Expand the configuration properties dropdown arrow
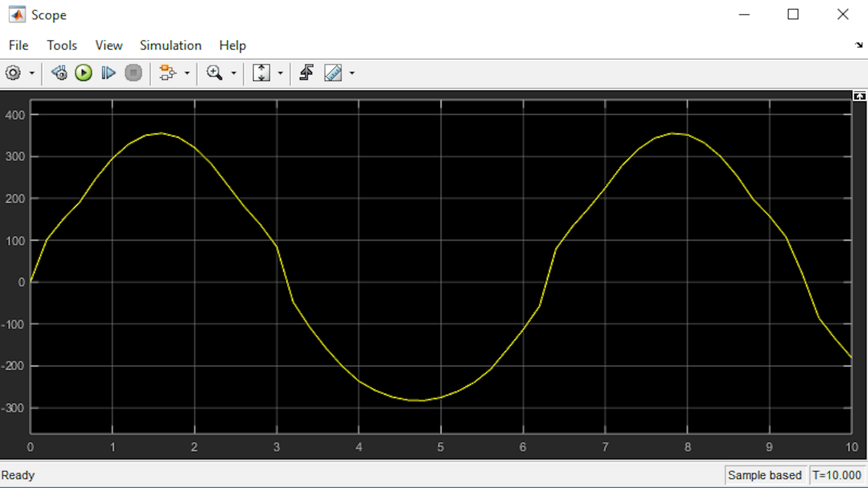This screenshot has width=868, height=488. point(32,73)
